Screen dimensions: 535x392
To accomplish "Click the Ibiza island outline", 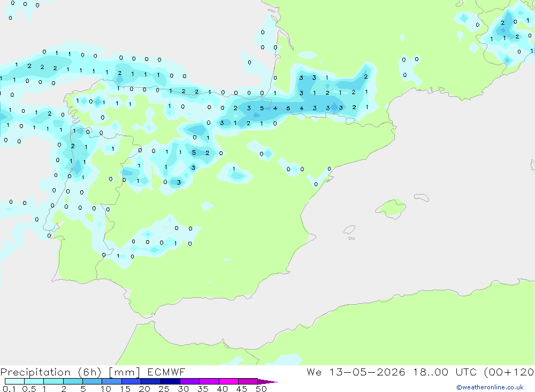I will point(350,229).
